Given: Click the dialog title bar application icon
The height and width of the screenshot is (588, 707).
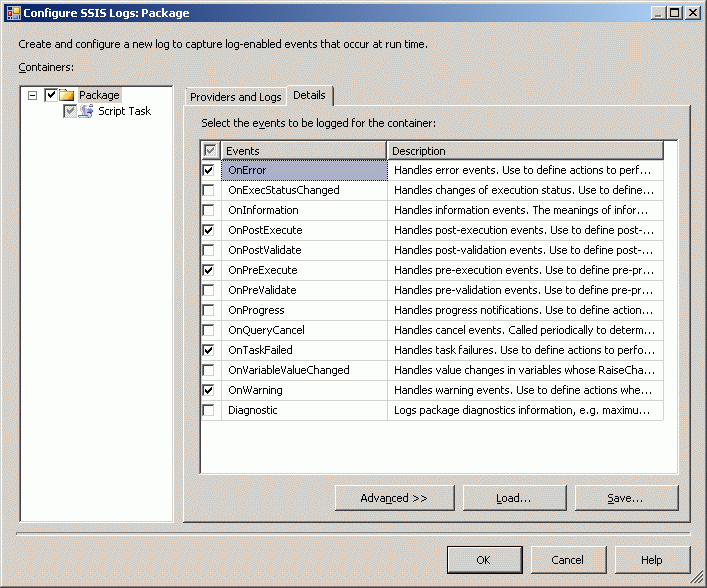Looking at the screenshot, I should pyautogui.click(x=14, y=13).
